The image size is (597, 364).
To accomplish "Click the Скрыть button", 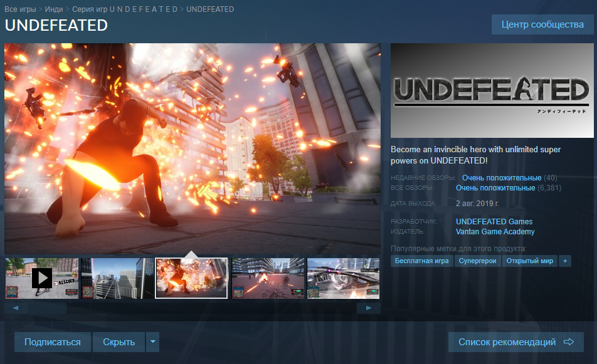I will click(119, 342).
